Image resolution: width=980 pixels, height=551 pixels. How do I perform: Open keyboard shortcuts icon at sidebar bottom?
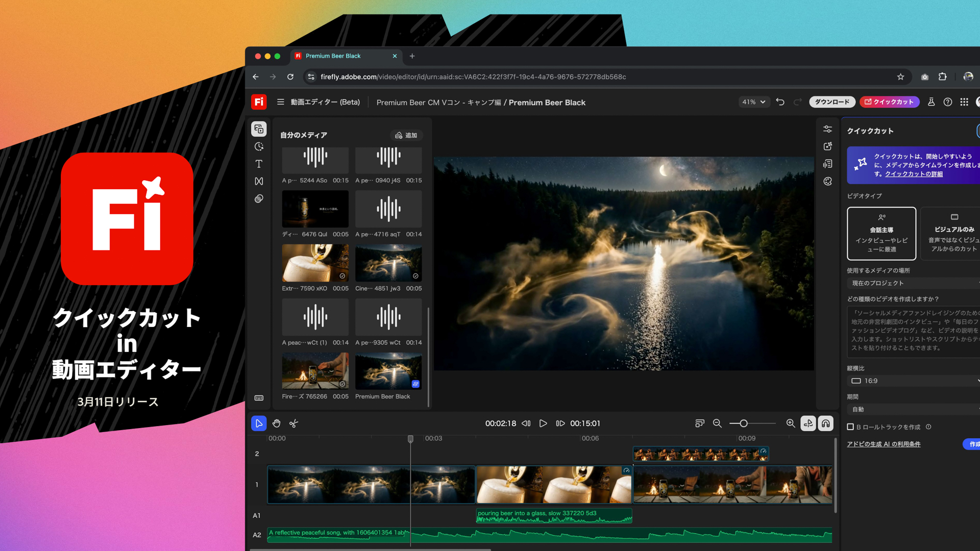(x=259, y=398)
